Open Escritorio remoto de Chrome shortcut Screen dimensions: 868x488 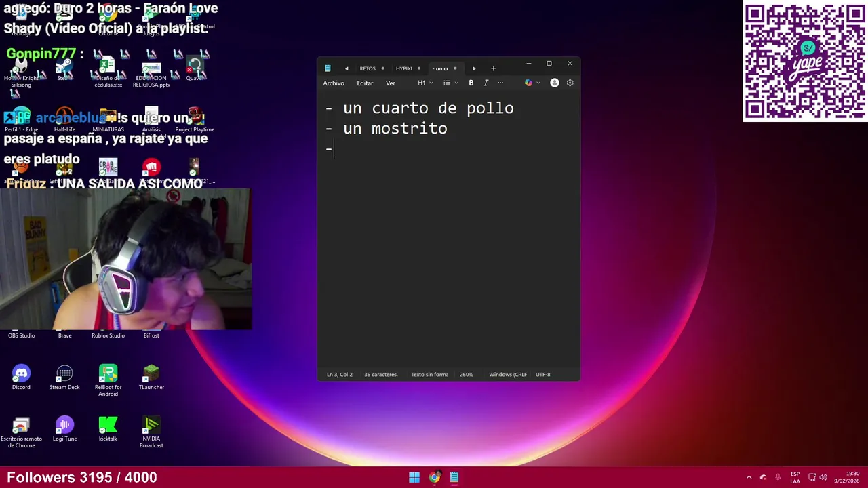click(21, 432)
